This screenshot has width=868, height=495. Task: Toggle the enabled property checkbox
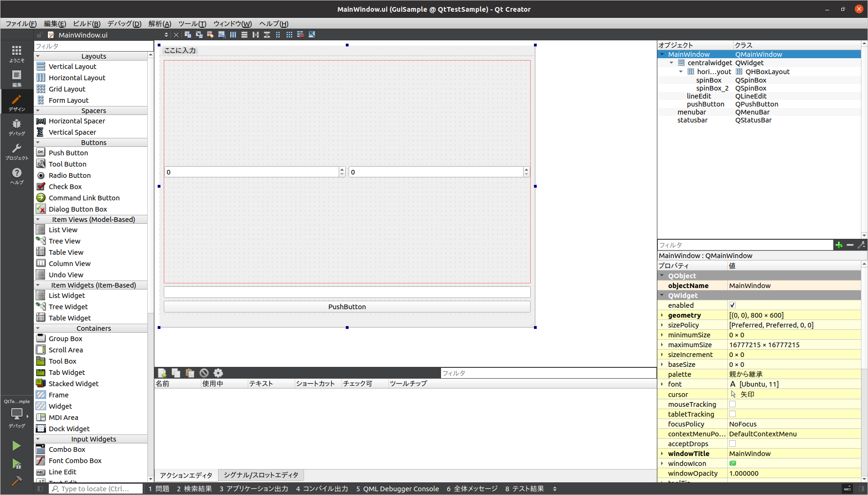click(x=732, y=305)
